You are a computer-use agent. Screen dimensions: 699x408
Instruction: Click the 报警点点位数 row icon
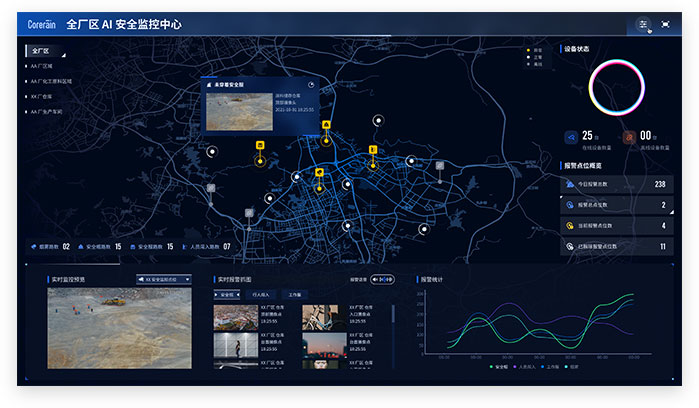[569, 205]
